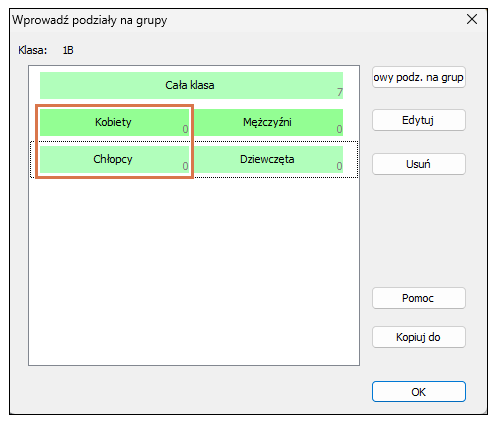The height and width of the screenshot is (423, 495).
Task: Click the class name 1B
Action: tap(68, 50)
